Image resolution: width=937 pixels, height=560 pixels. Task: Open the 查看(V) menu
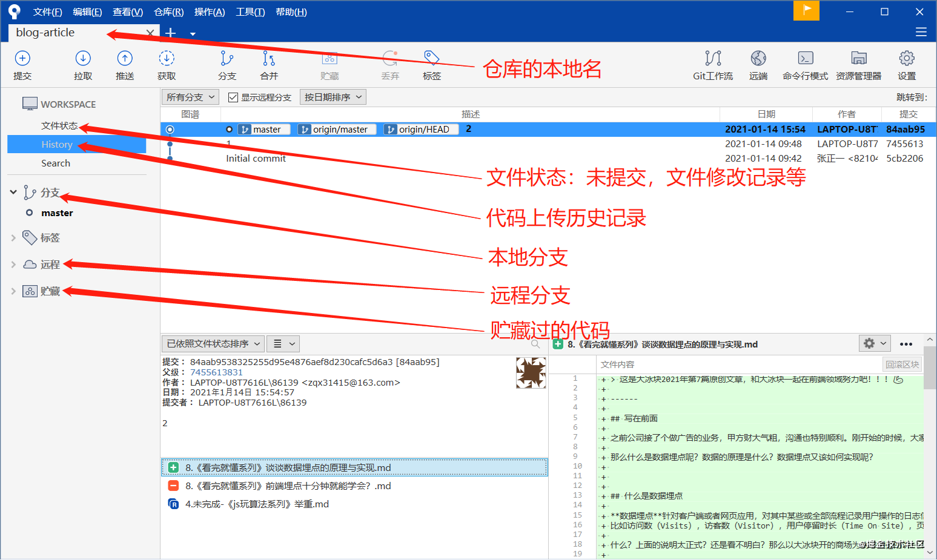[x=128, y=12]
